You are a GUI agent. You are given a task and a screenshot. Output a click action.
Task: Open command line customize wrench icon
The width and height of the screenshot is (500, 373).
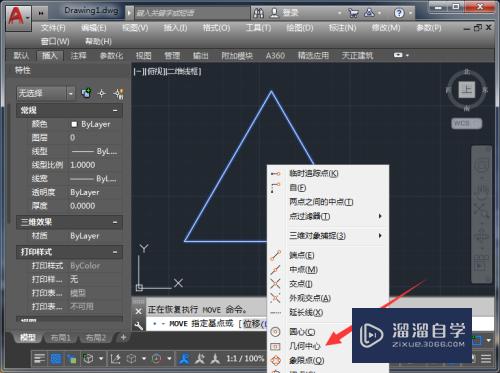click(139, 326)
